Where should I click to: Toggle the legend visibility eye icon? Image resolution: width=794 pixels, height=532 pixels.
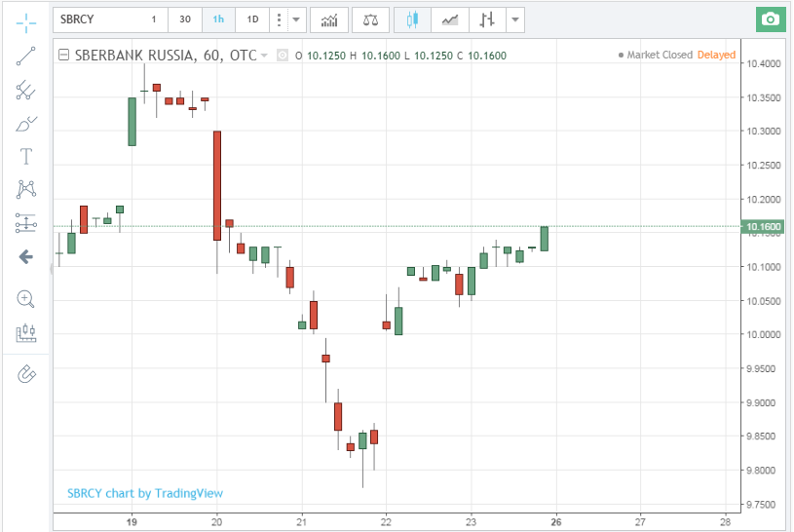click(x=283, y=56)
